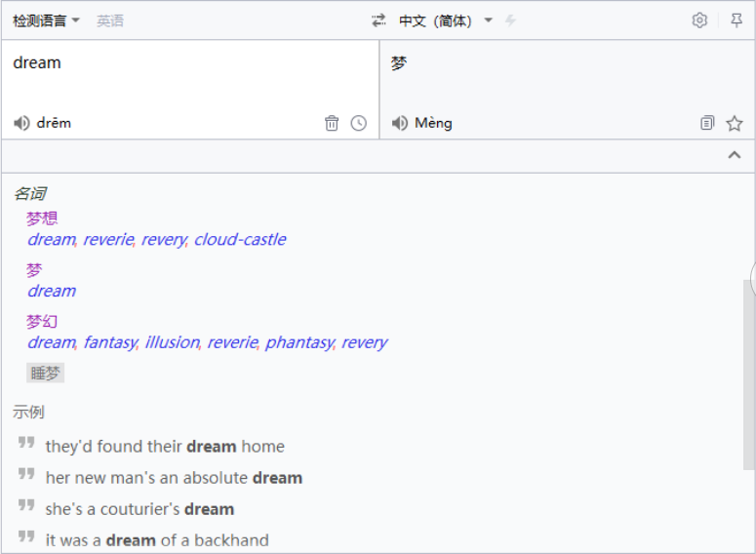The image size is (756, 554).
Task: Click the 梦想 translation entry
Action: 42,218
